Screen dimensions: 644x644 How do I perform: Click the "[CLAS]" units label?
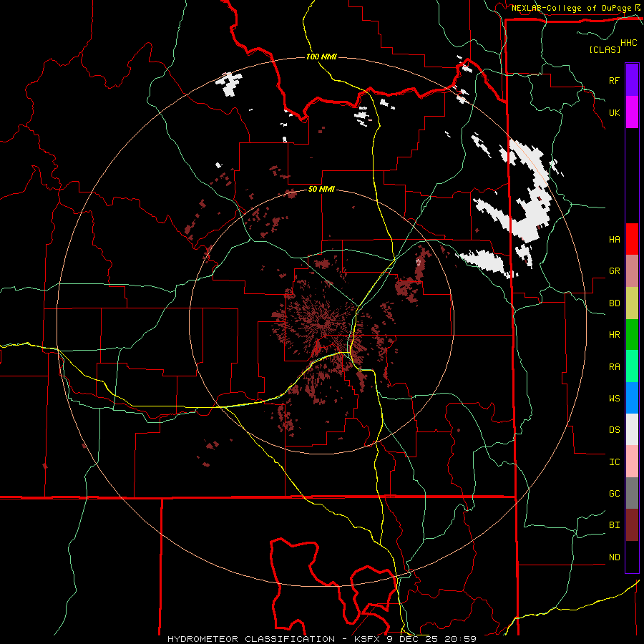click(605, 49)
